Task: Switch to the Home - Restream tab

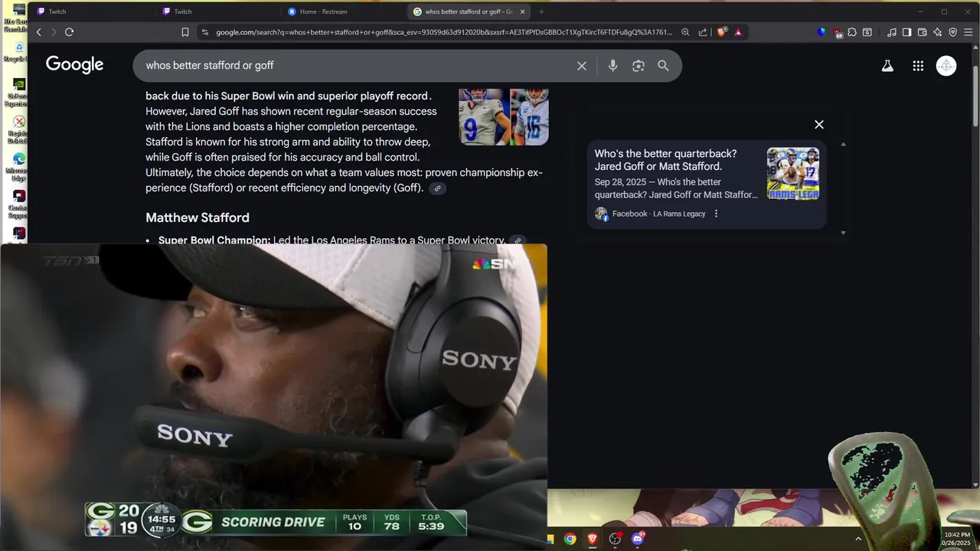Action: click(342, 11)
